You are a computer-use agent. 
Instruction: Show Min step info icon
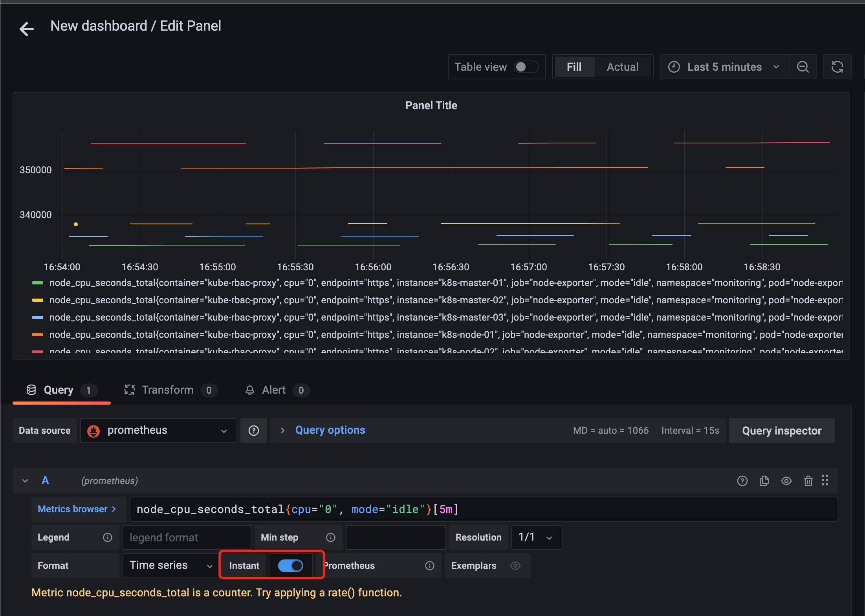pos(331,537)
